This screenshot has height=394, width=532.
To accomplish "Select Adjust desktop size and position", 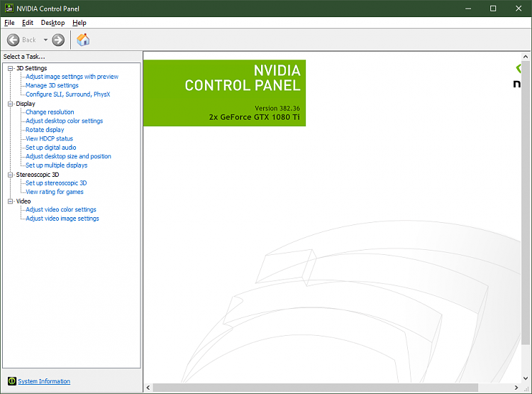I will (x=68, y=156).
